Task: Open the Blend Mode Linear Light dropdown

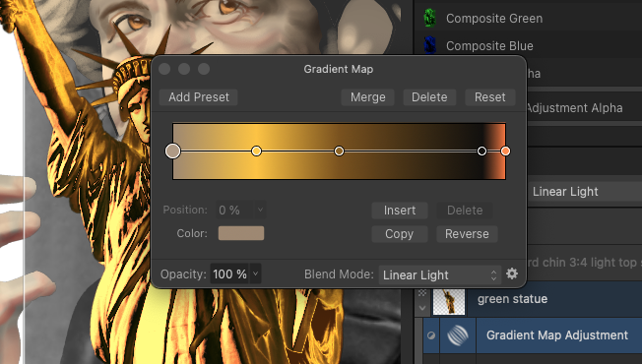Action: (x=440, y=274)
